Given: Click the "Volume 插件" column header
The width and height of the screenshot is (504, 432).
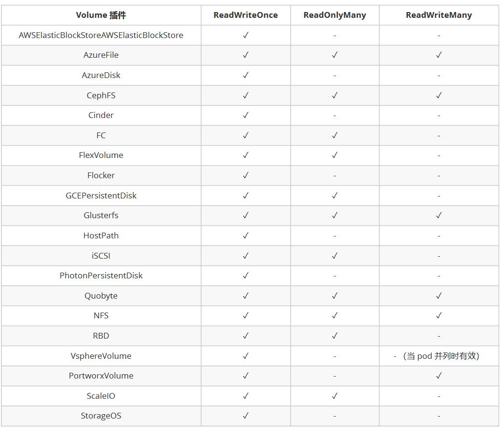Looking at the screenshot, I should click(x=101, y=15).
